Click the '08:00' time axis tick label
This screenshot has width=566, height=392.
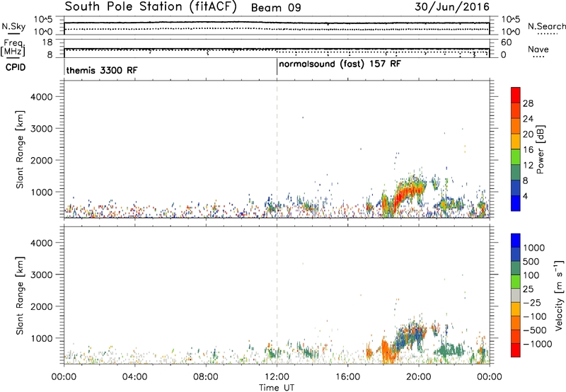tap(206, 377)
